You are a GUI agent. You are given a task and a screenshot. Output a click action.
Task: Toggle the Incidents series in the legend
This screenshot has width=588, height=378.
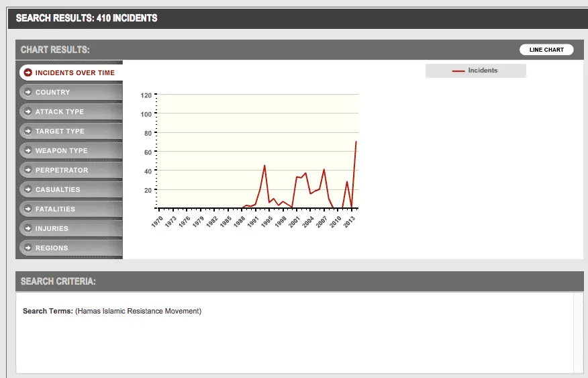(483, 70)
